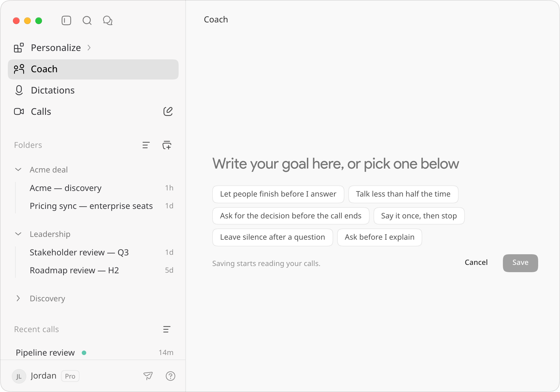The height and width of the screenshot is (392, 560).
Task: Click the Dictations microphone icon
Action: coord(19,90)
